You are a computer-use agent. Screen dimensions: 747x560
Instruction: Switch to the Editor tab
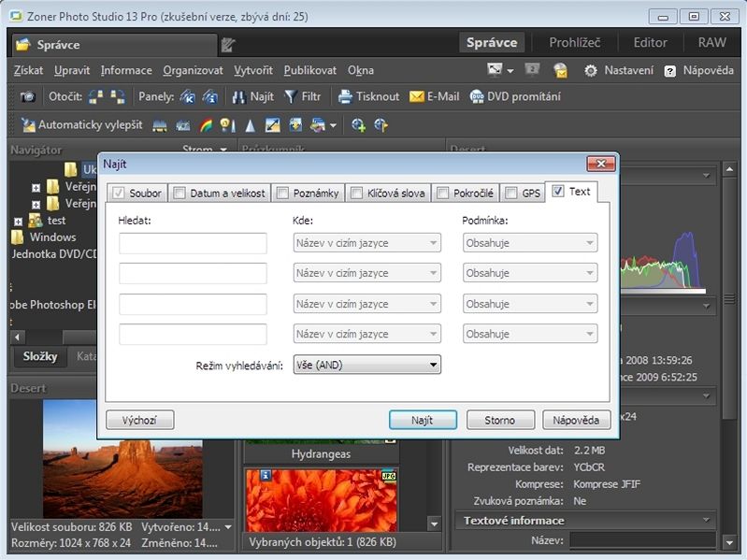point(650,42)
